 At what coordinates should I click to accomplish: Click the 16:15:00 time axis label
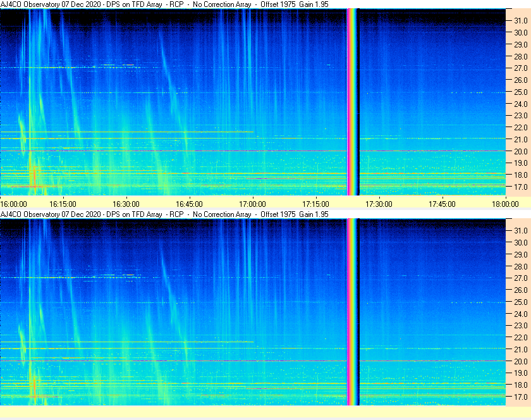[x=63, y=204]
